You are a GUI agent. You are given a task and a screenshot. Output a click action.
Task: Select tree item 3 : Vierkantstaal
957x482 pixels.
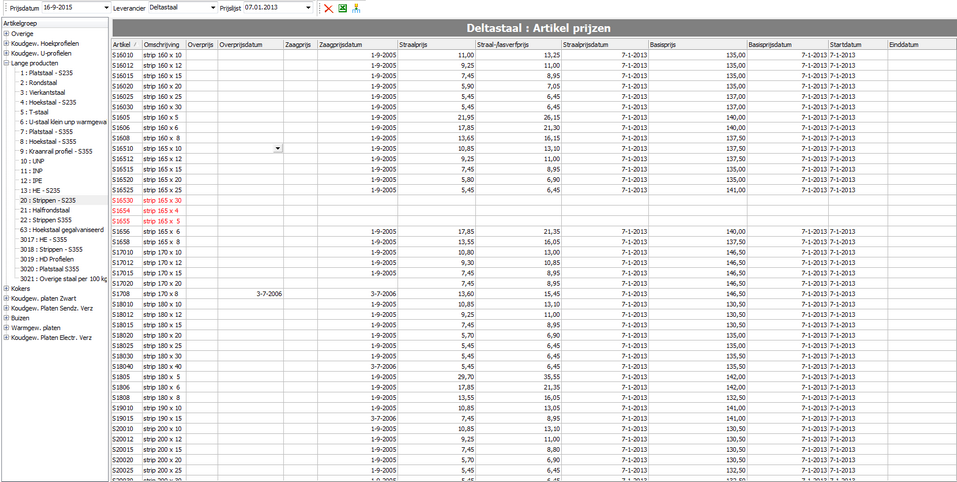(x=45, y=93)
